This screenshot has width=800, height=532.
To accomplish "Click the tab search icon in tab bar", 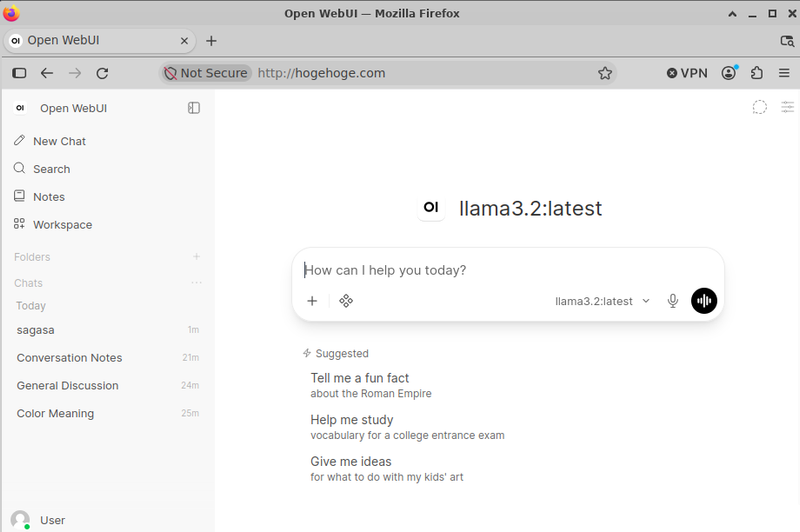I will (x=787, y=41).
